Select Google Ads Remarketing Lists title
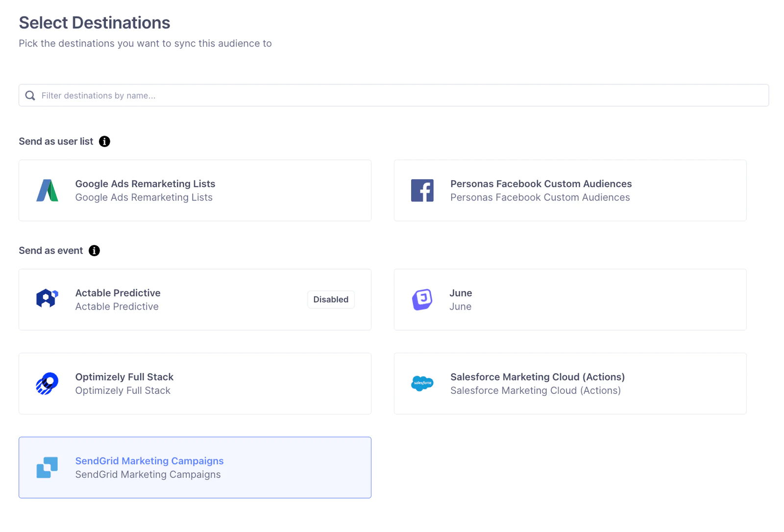This screenshot has width=784, height=532. (x=145, y=184)
